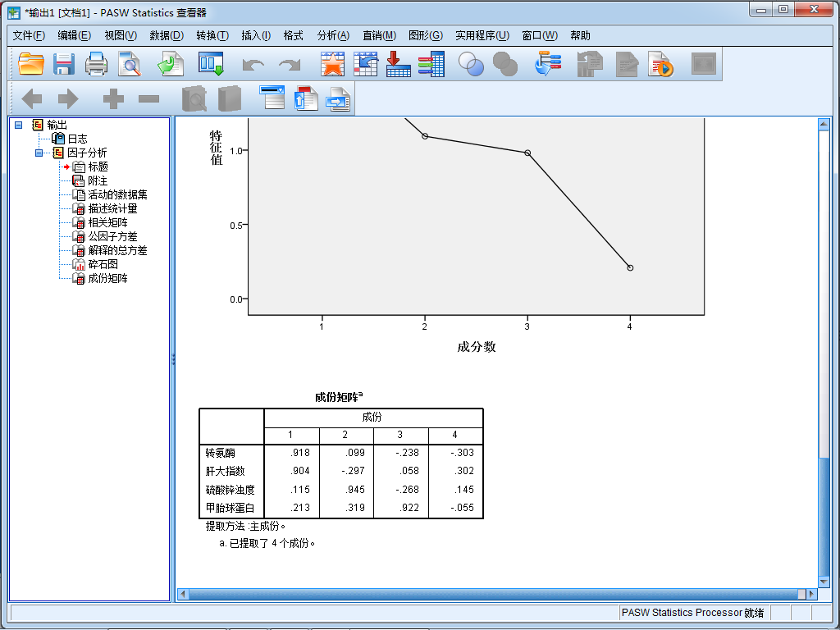Click the insert title page icon
This screenshot has width=840, height=630.
click(x=306, y=98)
